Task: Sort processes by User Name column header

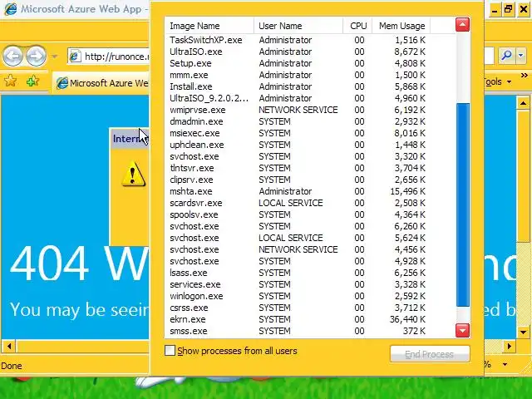Action: click(298, 26)
